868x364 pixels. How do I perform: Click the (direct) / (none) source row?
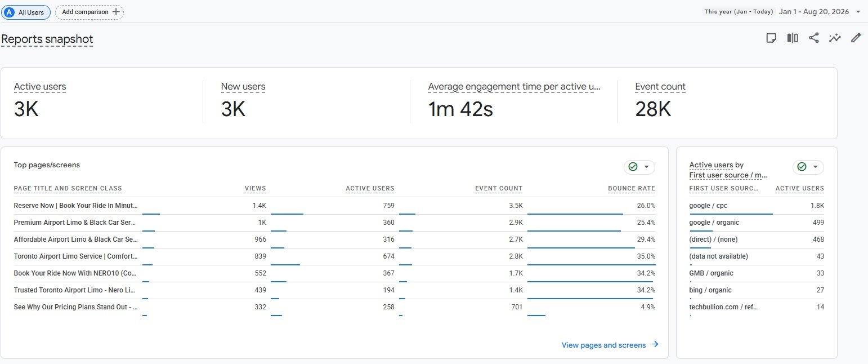(757, 239)
